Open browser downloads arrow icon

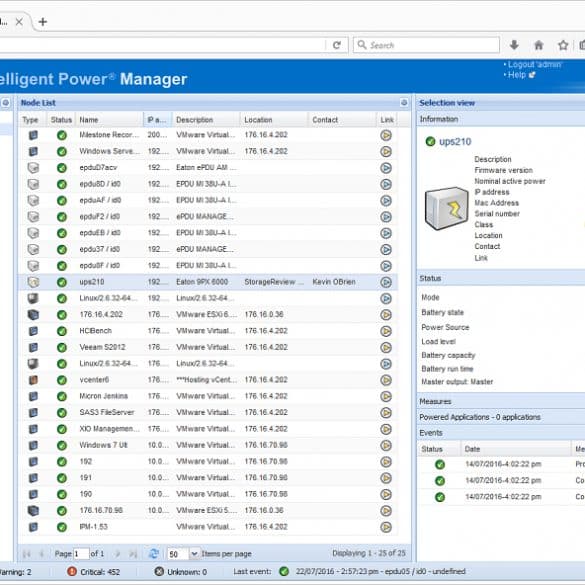(x=514, y=45)
